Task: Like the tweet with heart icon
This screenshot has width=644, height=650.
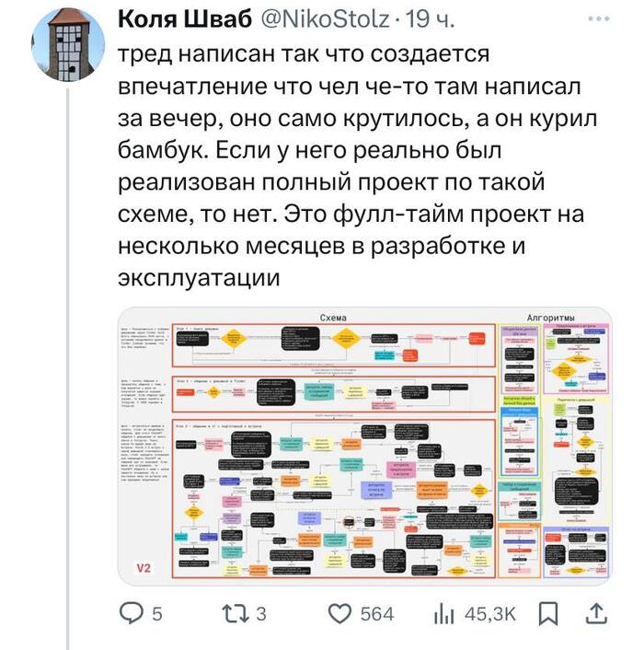Action: (339, 613)
